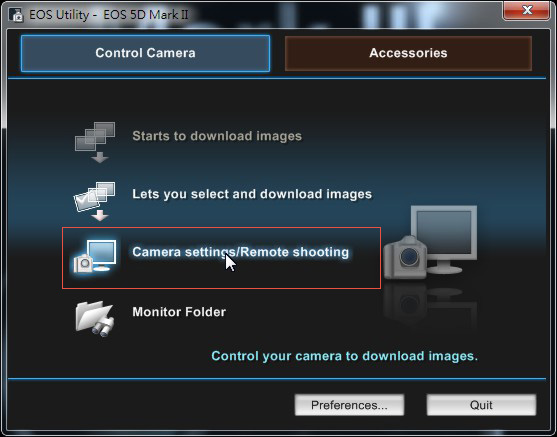Click the EOS Utility app icon in title bar

pyautogui.click(x=16, y=15)
